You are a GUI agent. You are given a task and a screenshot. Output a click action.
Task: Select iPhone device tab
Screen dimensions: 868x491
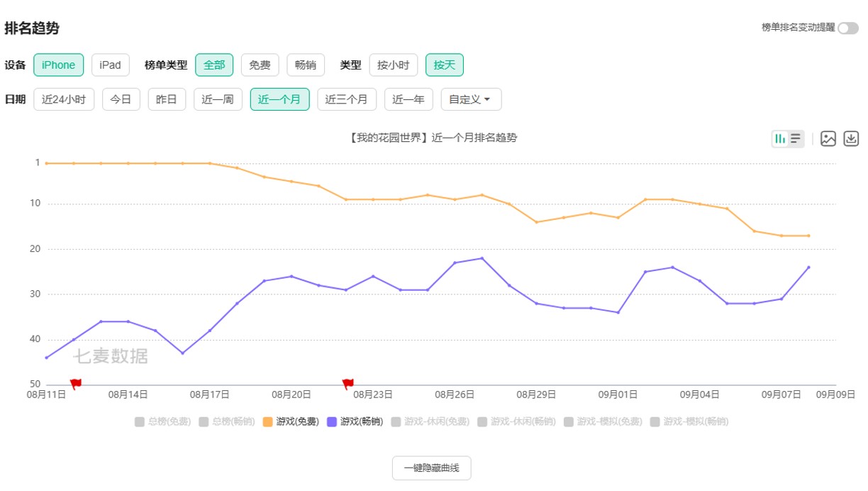coord(58,65)
